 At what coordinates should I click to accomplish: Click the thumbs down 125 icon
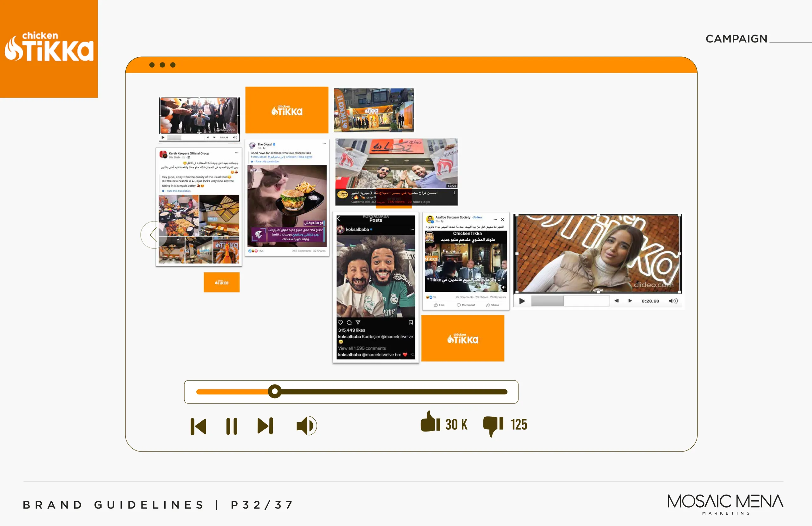click(493, 426)
